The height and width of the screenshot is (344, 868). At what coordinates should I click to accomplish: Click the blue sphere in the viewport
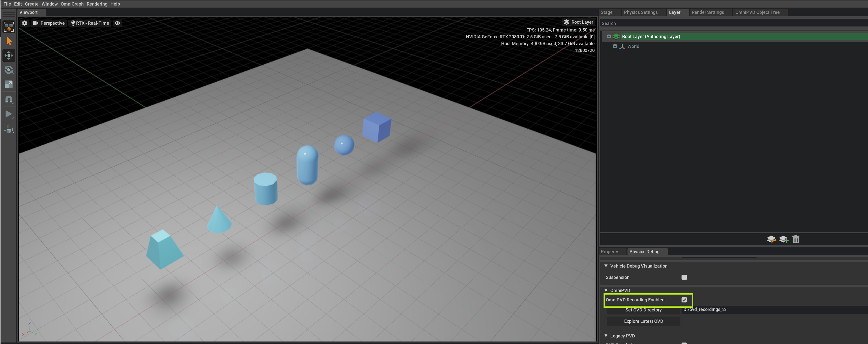(x=344, y=145)
